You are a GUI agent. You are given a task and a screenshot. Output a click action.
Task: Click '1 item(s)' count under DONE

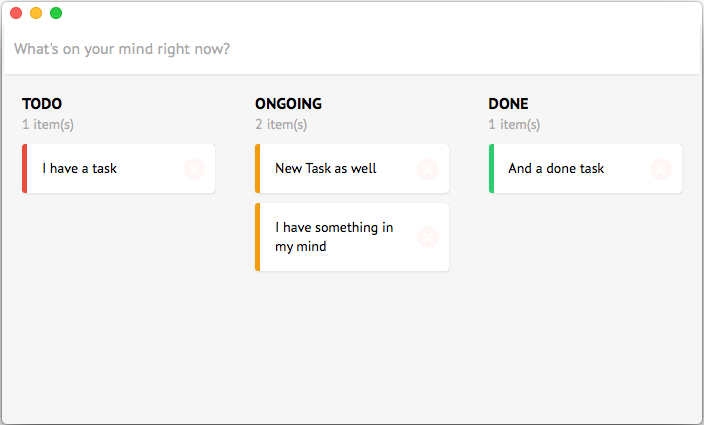pyautogui.click(x=514, y=124)
